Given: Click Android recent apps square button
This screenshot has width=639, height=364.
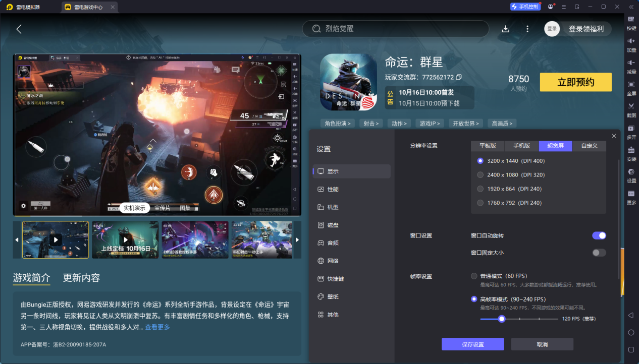Looking at the screenshot, I should click(x=631, y=349).
